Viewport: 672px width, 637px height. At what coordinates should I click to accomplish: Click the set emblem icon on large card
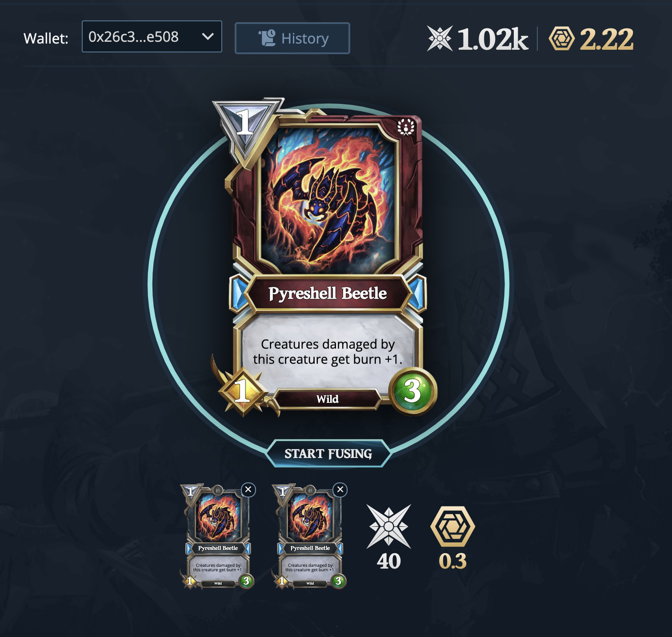click(x=406, y=127)
